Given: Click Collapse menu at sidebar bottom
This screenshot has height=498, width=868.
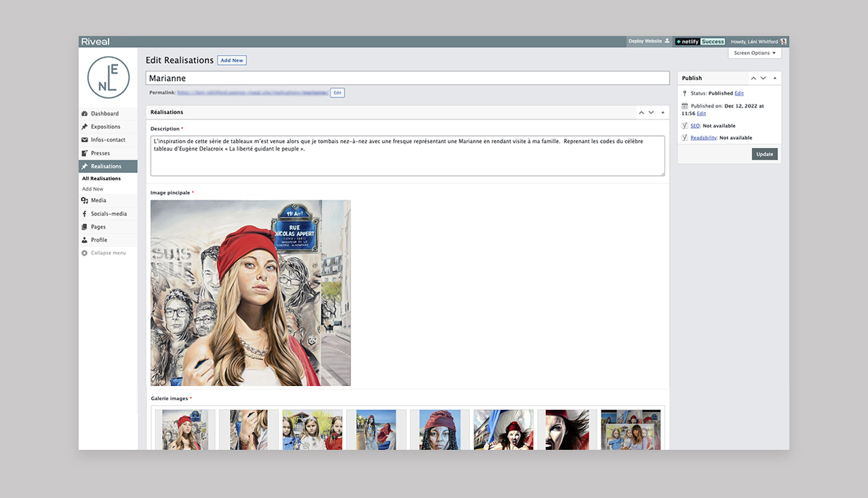Looking at the screenshot, I should click(108, 253).
